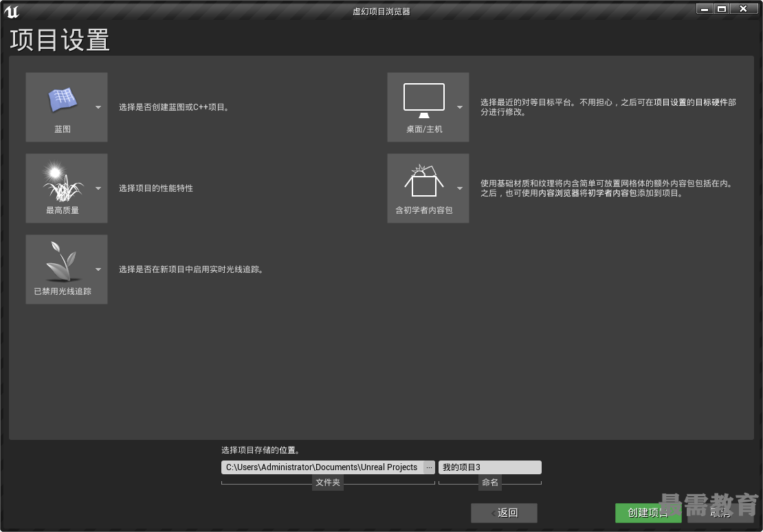This screenshot has height=532, width=763.
Task: Click the 文件夹 label under the path
Action: [328, 483]
